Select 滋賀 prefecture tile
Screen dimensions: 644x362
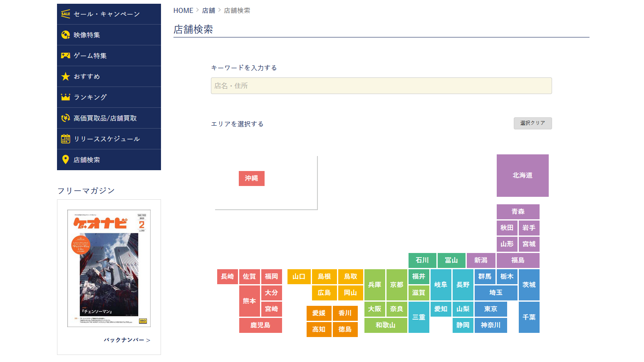[419, 293]
